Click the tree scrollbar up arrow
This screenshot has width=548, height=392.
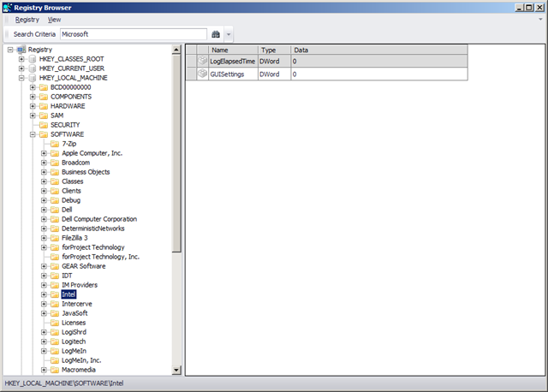pyautogui.click(x=176, y=50)
